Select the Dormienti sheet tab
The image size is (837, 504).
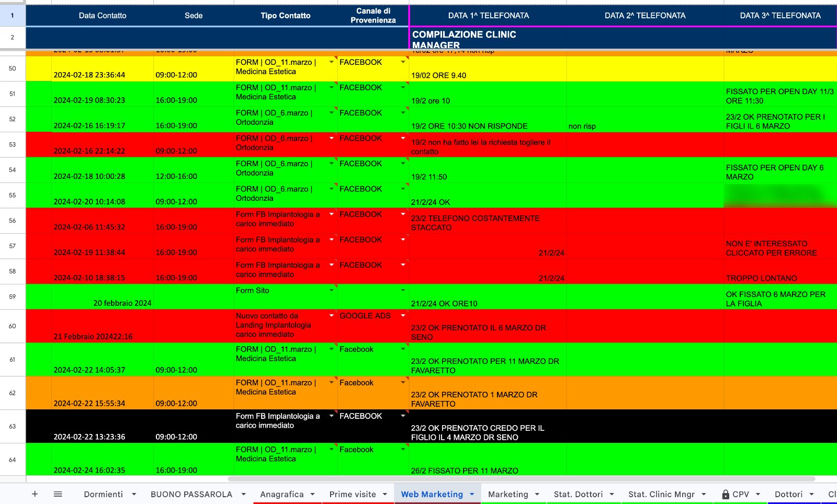click(x=104, y=495)
